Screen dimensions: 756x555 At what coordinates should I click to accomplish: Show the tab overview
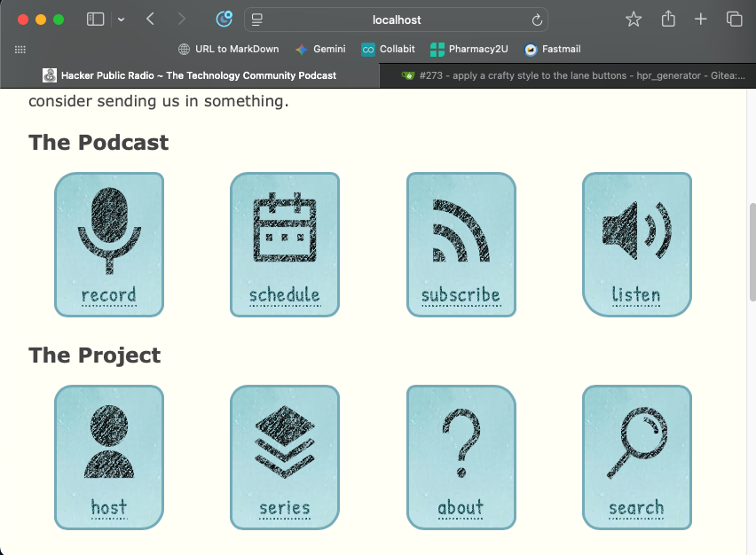click(734, 20)
